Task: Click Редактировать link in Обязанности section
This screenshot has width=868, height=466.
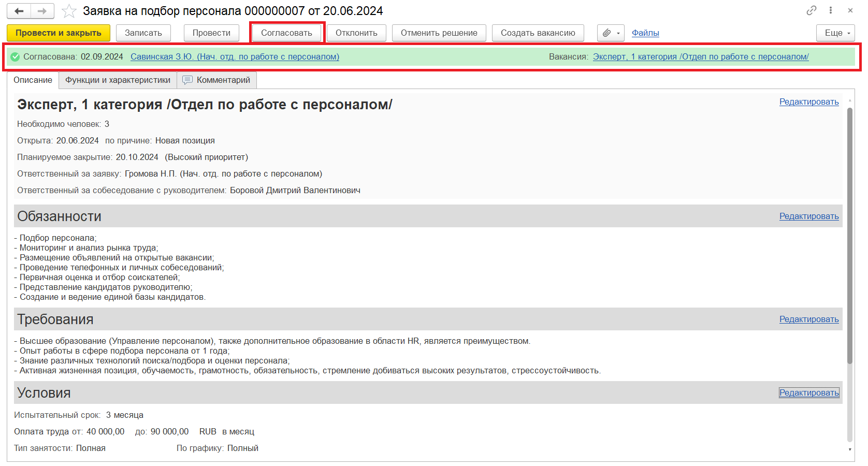Action: click(x=808, y=216)
